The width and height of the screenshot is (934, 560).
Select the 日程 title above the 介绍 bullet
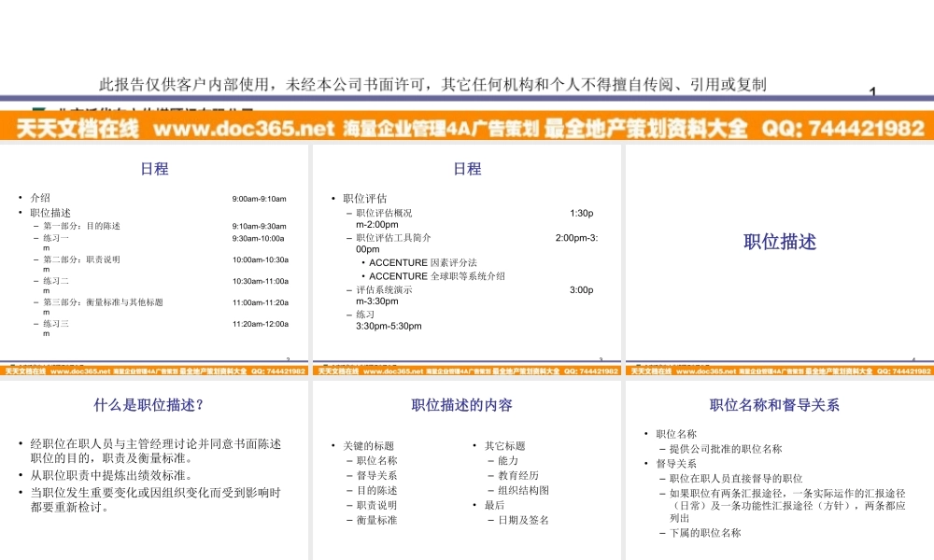tap(154, 169)
